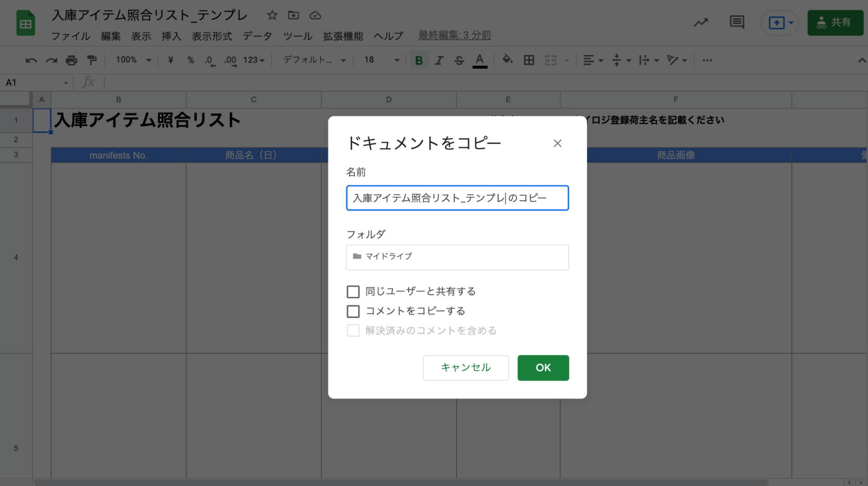Confirm the copy with OK

point(542,368)
